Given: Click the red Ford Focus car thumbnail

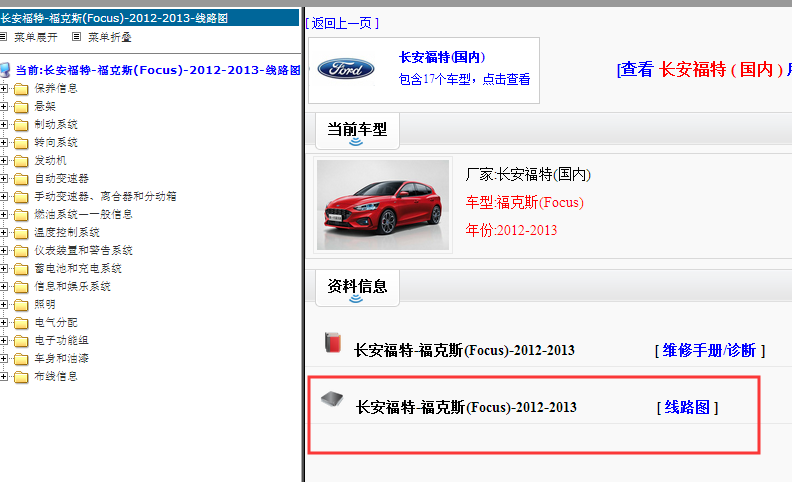Looking at the screenshot, I should 383,205.
